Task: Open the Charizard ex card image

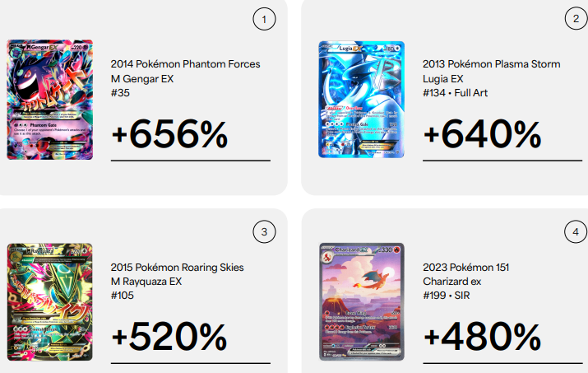Action: coord(362,301)
